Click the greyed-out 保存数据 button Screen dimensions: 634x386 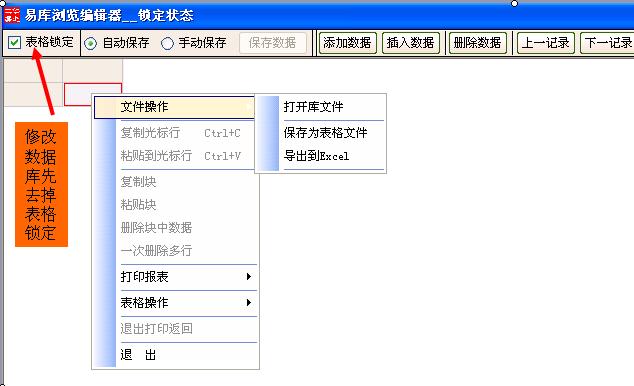coord(273,43)
